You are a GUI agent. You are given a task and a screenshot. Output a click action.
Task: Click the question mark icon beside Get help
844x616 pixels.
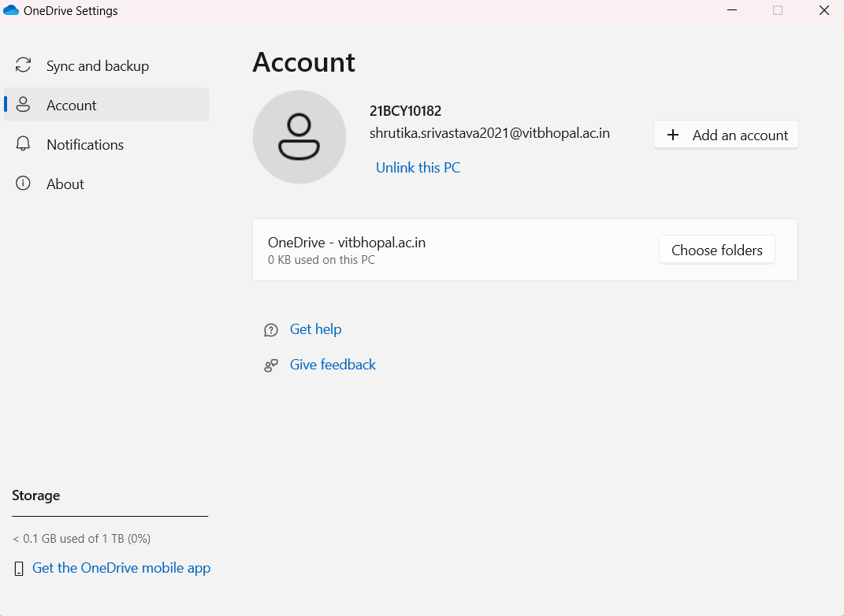click(271, 330)
